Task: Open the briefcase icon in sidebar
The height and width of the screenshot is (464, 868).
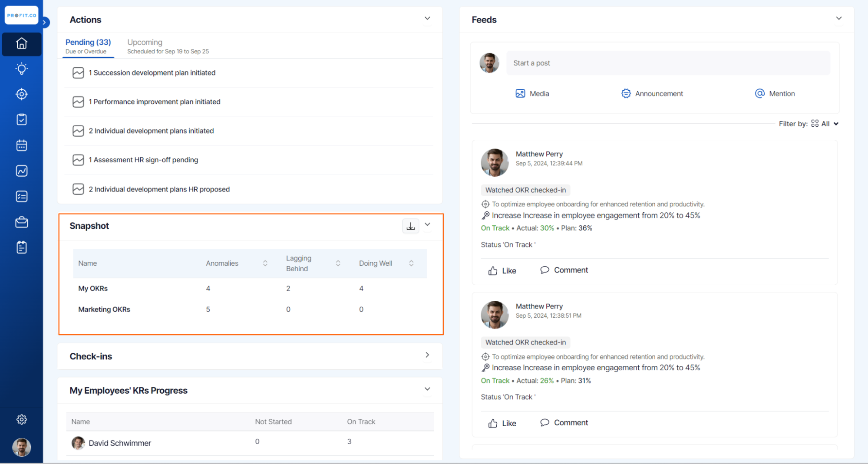Action: 21,222
